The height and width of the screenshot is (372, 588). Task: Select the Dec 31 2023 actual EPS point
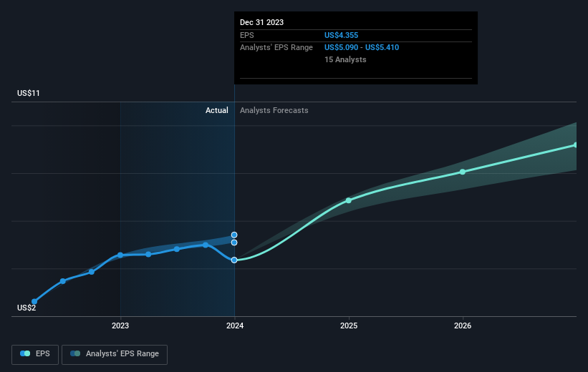[234, 260]
